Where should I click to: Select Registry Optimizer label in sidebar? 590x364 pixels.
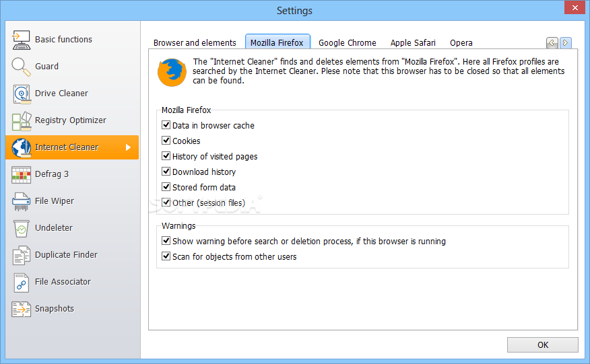tap(71, 120)
